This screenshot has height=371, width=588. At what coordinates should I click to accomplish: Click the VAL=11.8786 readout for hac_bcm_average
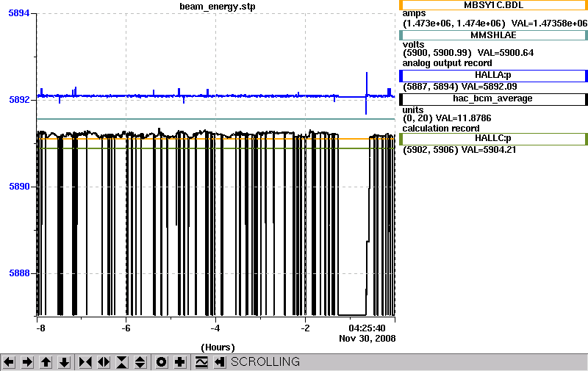pyautogui.click(x=465, y=118)
